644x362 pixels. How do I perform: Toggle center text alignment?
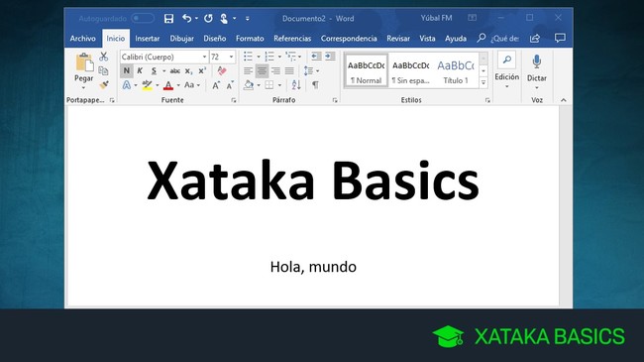[262, 70]
